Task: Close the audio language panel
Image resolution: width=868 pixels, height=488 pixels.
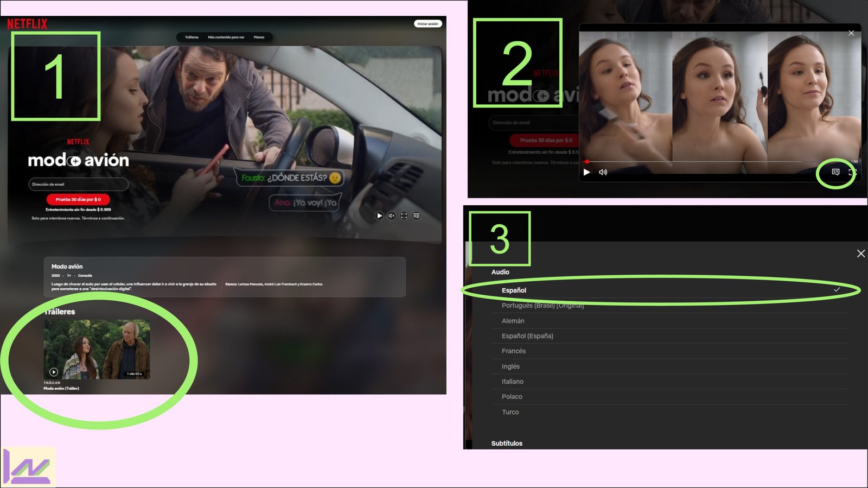Action: pos(860,253)
